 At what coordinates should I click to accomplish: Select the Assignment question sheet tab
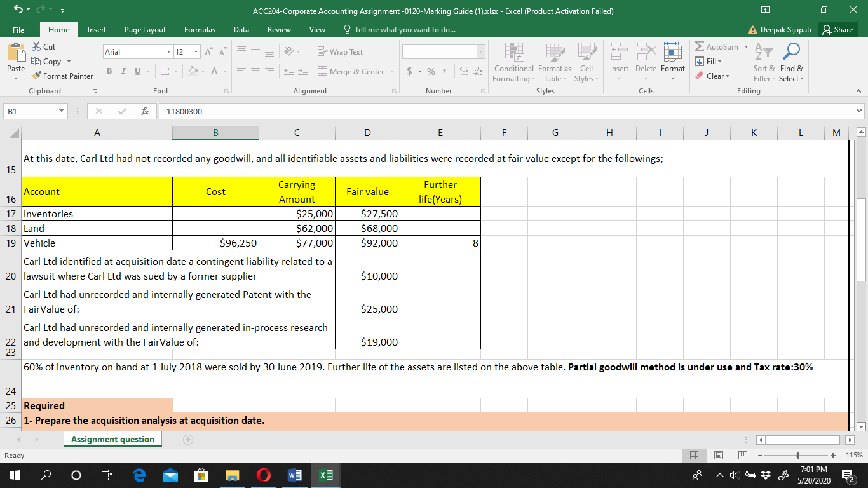[x=112, y=439]
